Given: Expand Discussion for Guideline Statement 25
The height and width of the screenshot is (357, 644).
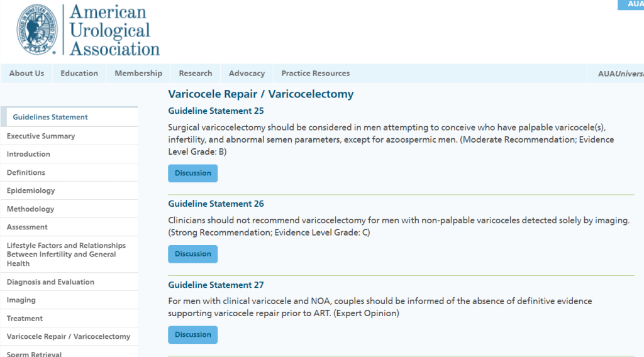Looking at the screenshot, I should [192, 173].
